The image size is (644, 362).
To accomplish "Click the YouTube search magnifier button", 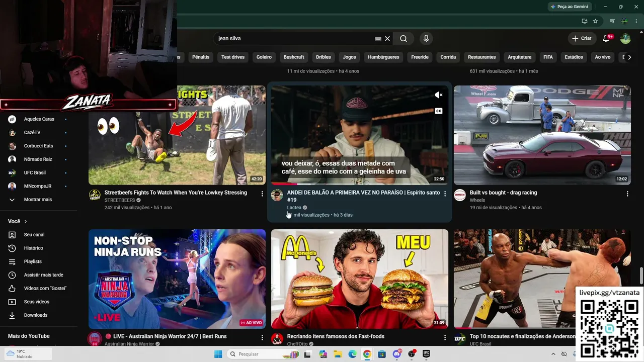I will pos(404,39).
